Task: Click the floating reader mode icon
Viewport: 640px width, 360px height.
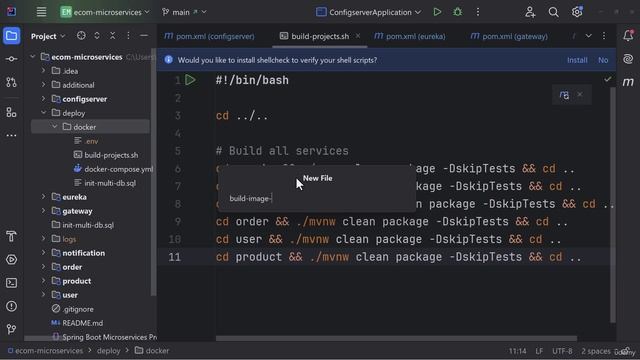Action: (564, 95)
